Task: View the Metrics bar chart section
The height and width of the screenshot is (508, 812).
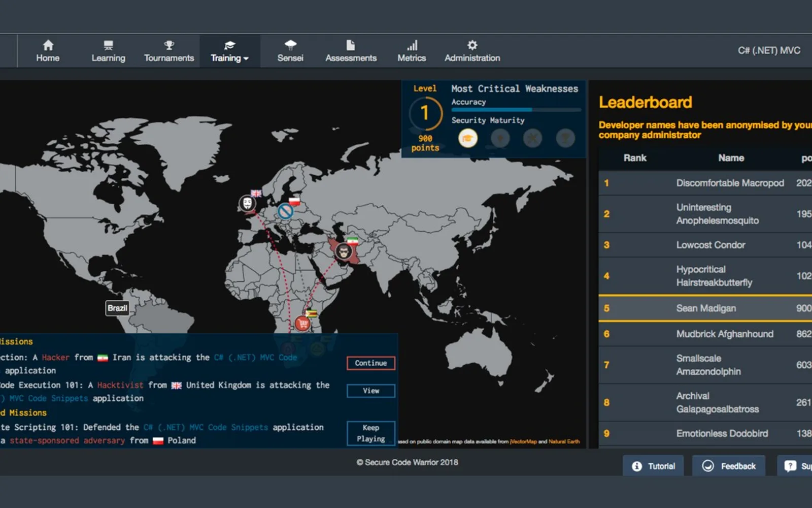Action: point(412,51)
